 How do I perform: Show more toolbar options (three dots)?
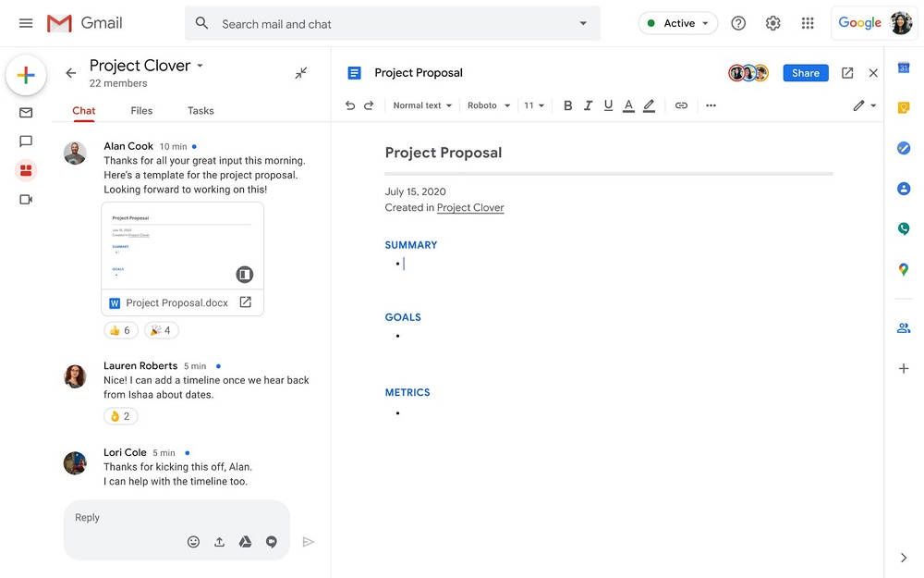[711, 105]
